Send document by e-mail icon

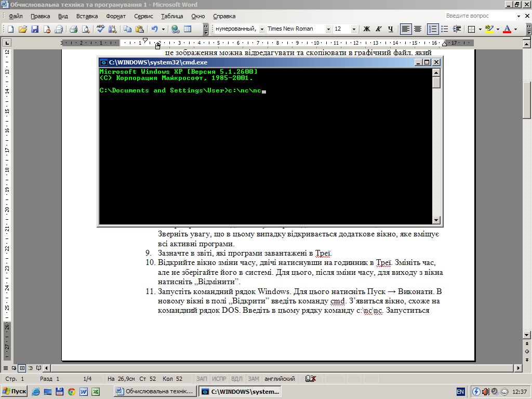click(59, 29)
